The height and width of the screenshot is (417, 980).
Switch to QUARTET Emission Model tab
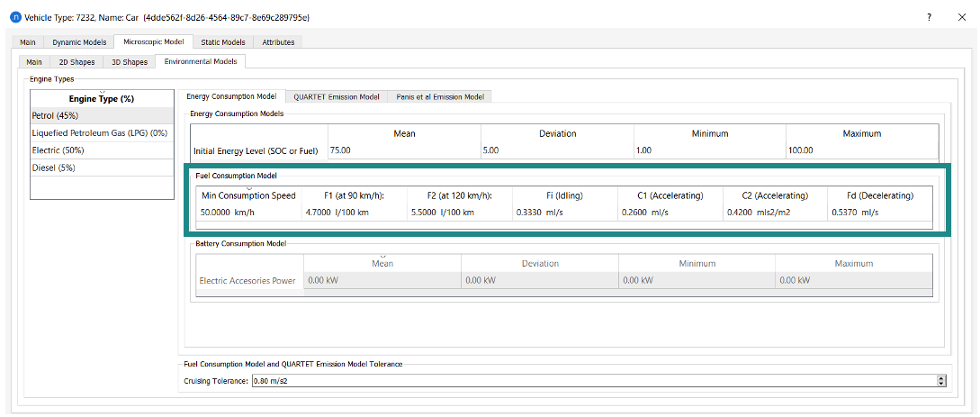pos(337,97)
